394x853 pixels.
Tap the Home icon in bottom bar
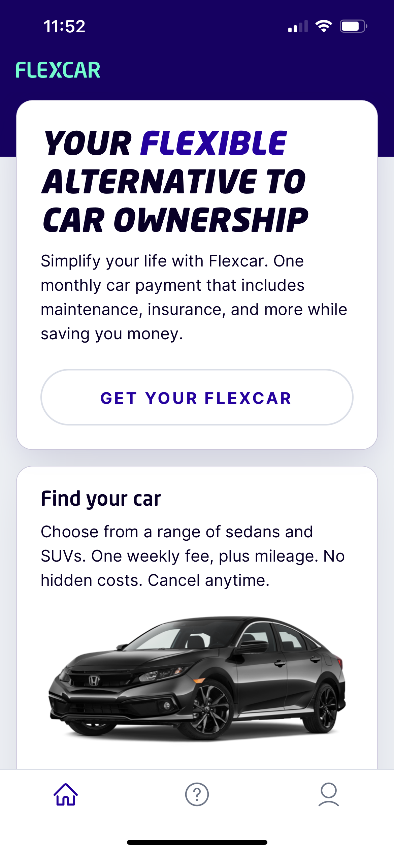pos(66,795)
